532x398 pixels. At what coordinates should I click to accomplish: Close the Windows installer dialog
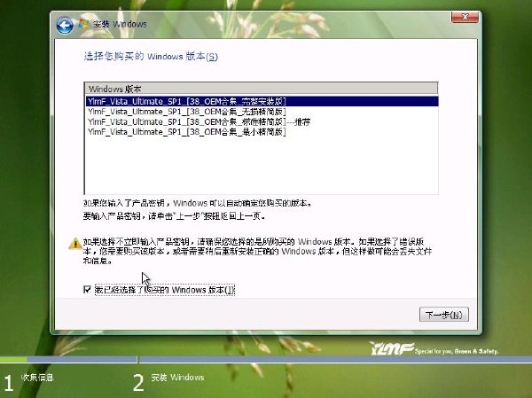click(465, 17)
